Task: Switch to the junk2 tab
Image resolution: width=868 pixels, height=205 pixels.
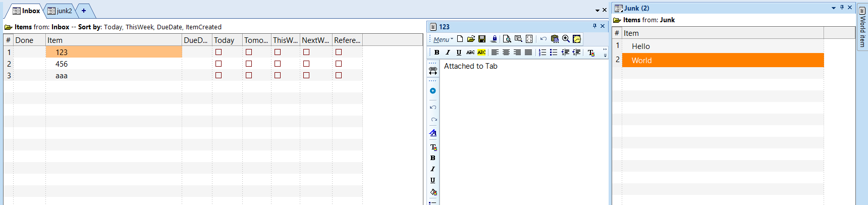Action: point(61,11)
